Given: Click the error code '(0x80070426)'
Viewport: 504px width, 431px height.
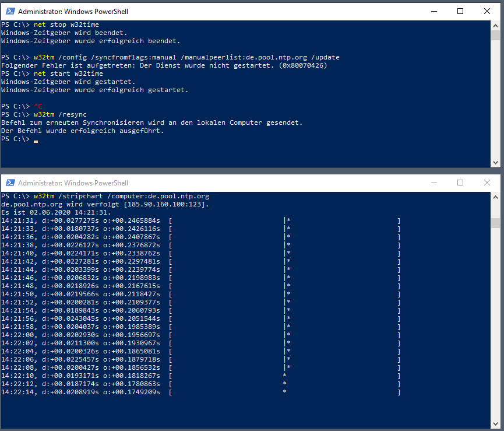Looking at the screenshot, I should pyautogui.click(x=303, y=66).
